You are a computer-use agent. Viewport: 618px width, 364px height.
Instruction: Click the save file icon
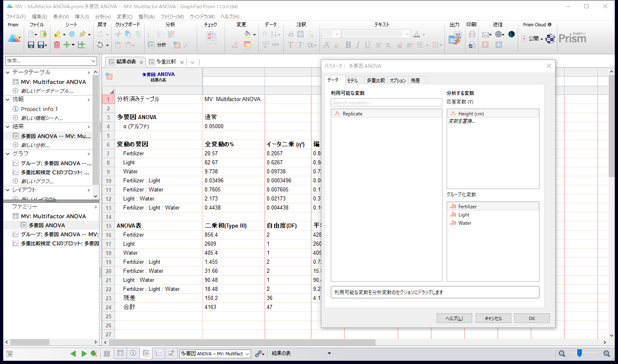coord(31,45)
